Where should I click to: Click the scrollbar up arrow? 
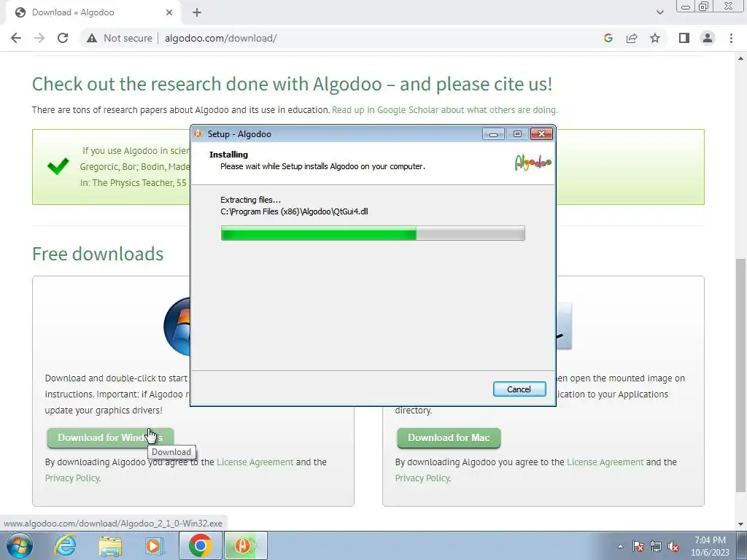click(740, 58)
